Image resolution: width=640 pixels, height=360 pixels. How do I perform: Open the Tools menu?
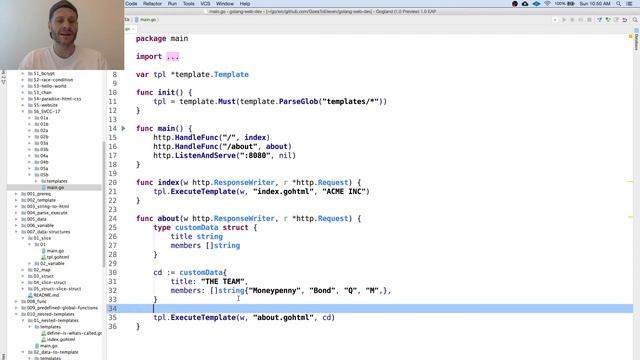189,4
